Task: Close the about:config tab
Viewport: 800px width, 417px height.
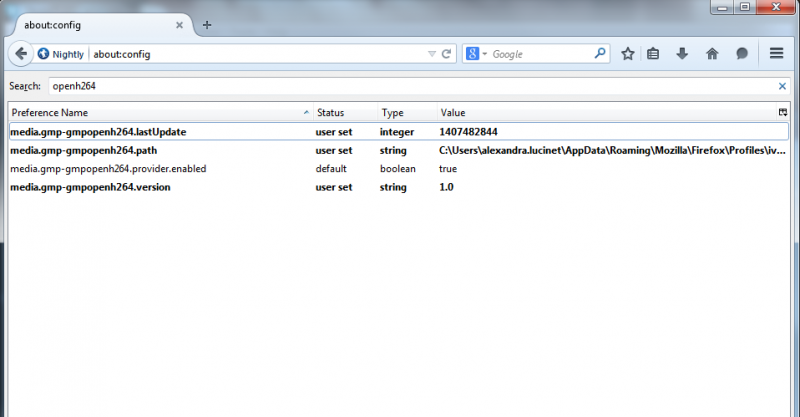Action: click(179, 25)
